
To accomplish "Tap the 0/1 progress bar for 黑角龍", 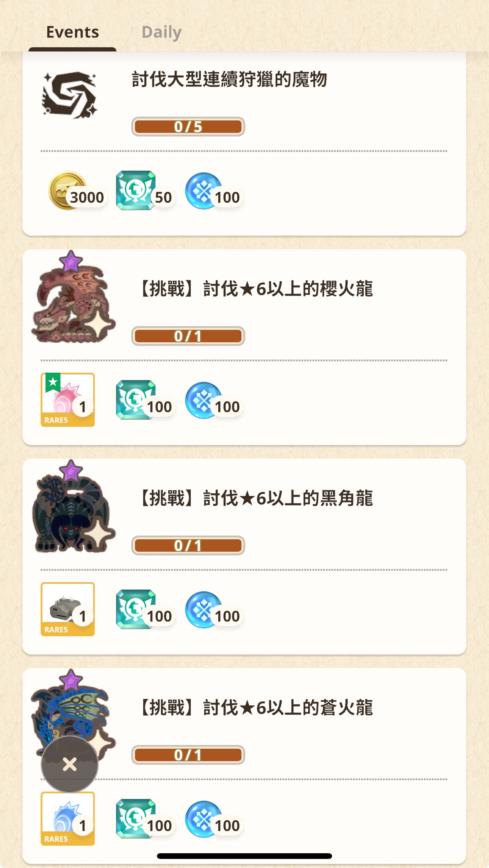I will tap(188, 545).
